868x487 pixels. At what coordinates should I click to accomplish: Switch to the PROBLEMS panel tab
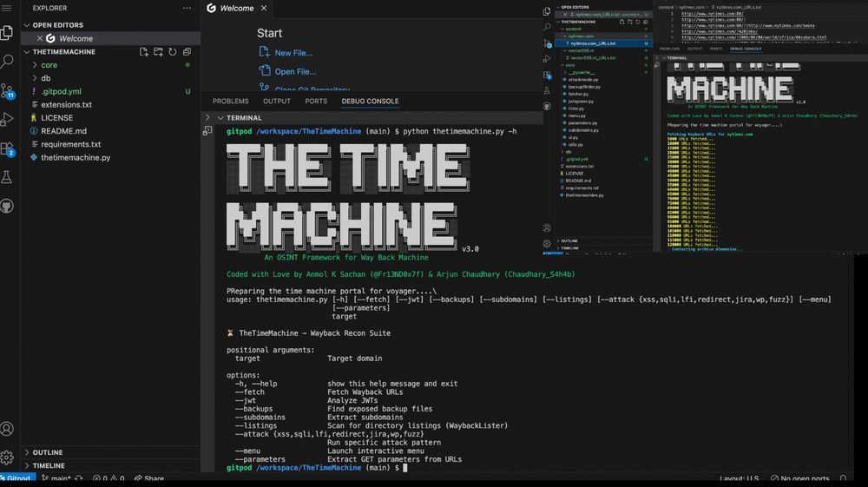pos(231,102)
